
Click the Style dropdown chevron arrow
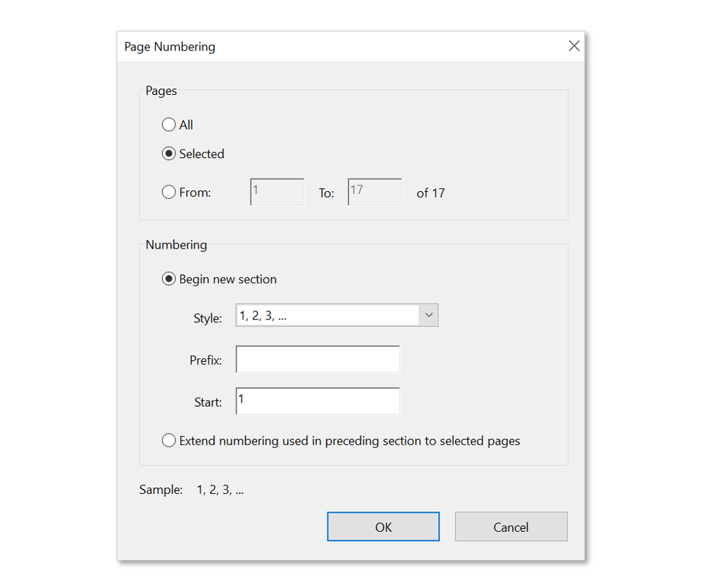[x=428, y=315]
